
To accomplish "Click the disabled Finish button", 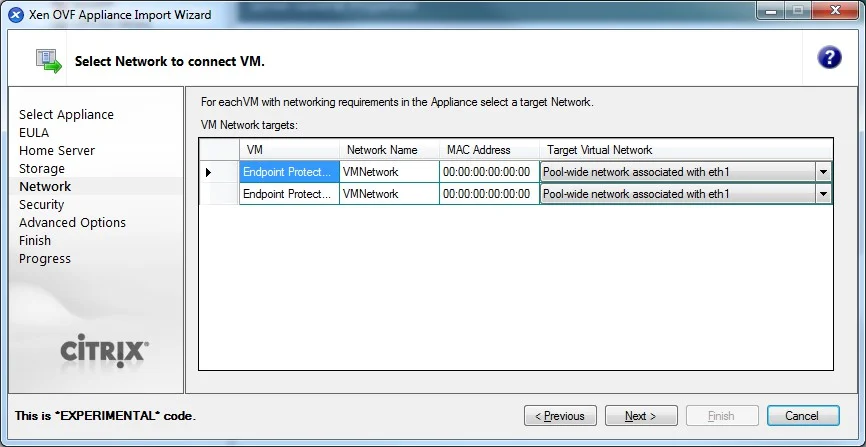I will tap(722, 416).
